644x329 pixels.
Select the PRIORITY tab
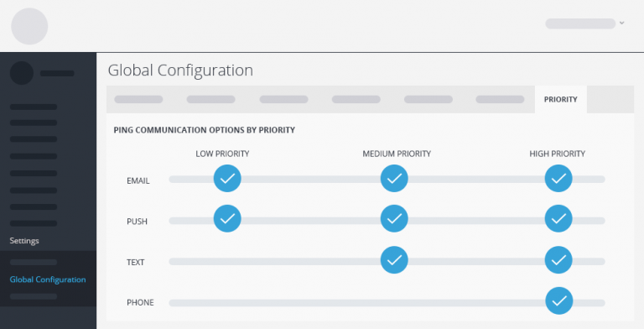pos(561,99)
